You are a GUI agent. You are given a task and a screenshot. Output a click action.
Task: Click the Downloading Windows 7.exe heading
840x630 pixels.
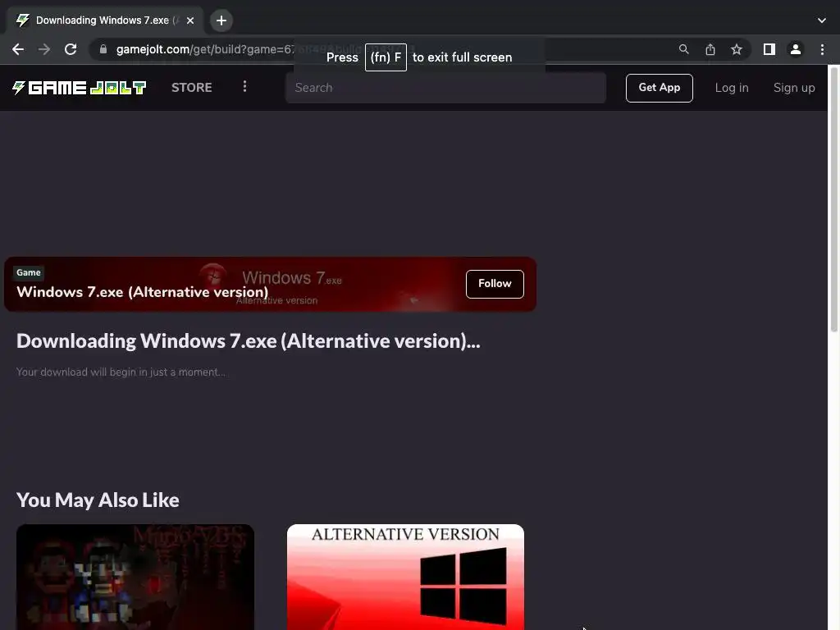pyautogui.click(x=249, y=341)
